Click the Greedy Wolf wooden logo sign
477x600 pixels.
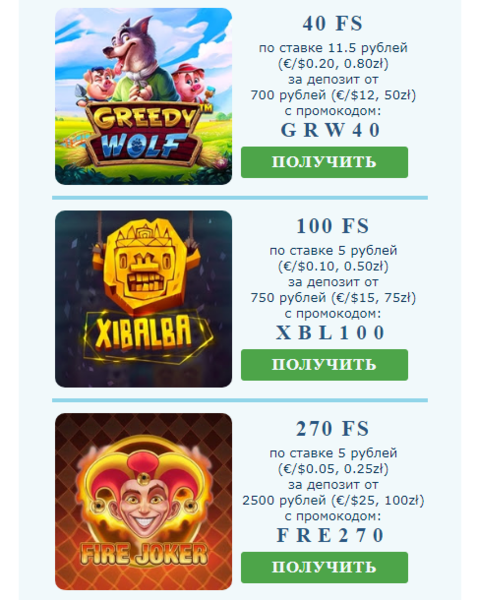click(143, 134)
